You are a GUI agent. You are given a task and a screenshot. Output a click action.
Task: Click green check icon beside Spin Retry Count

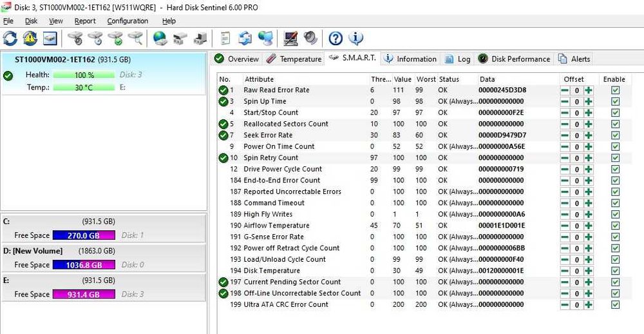pyautogui.click(x=223, y=158)
